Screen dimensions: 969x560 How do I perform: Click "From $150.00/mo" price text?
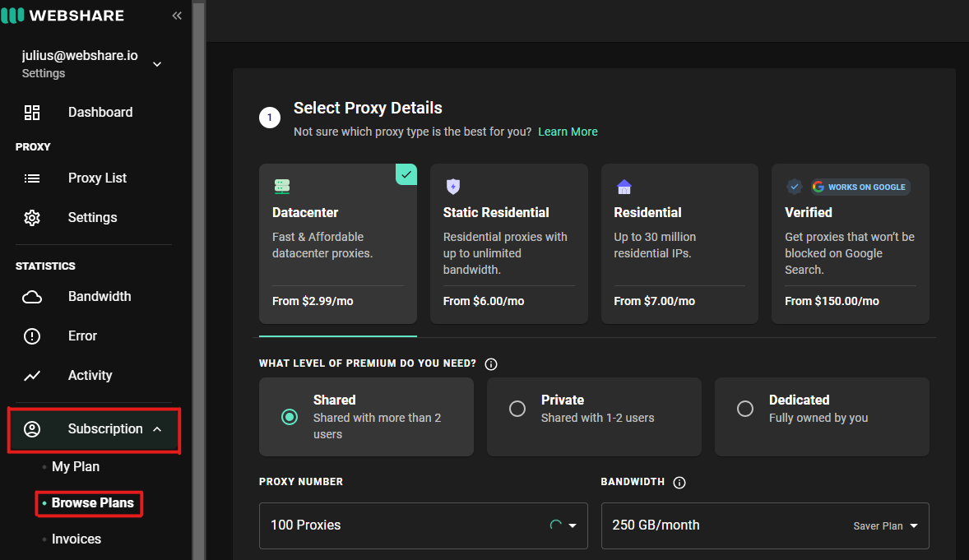tap(832, 301)
